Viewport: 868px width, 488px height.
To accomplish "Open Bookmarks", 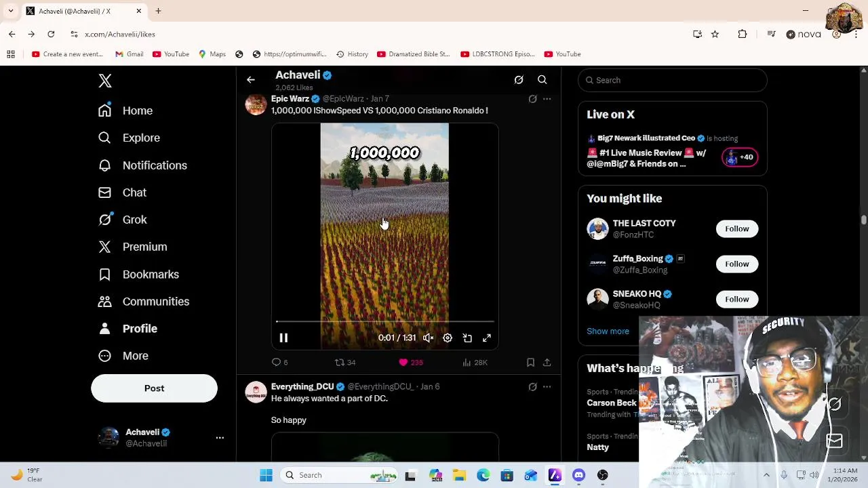I will (x=138, y=274).
